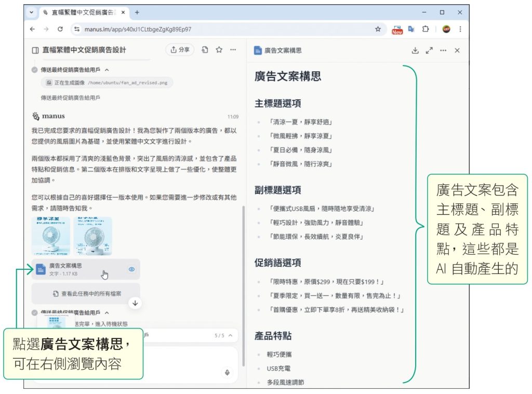Viewport: 532px width, 394px height.
Task: Download the 廣告文案構思 document
Action: (x=415, y=50)
